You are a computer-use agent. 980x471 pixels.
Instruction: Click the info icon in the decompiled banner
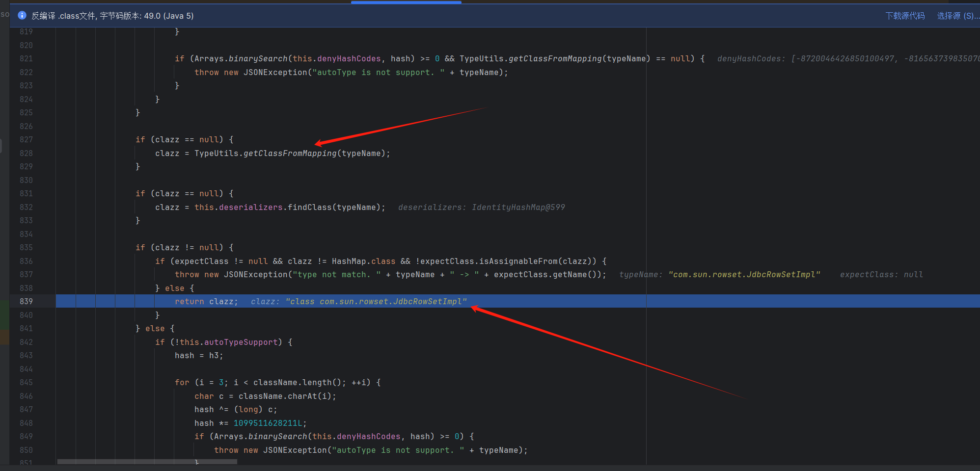pyautogui.click(x=22, y=16)
